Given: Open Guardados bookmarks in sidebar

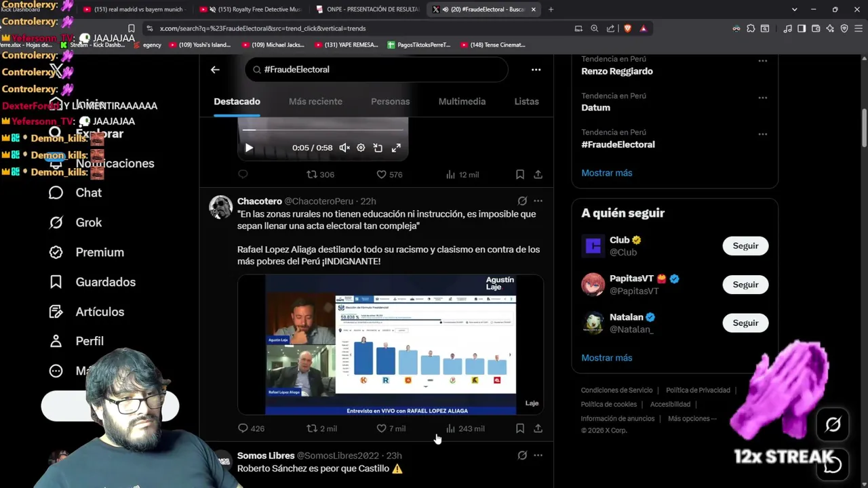Looking at the screenshot, I should coord(92,282).
